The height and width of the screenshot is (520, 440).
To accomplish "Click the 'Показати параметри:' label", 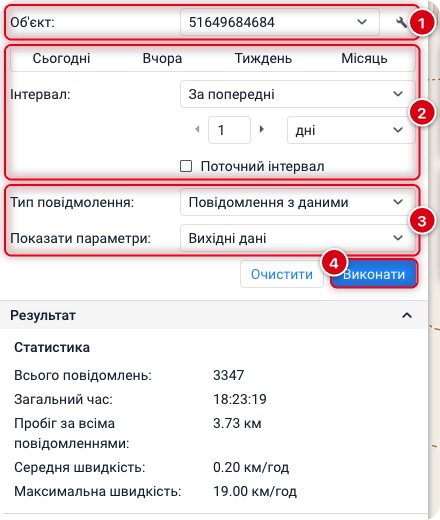I will click(81, 238).
